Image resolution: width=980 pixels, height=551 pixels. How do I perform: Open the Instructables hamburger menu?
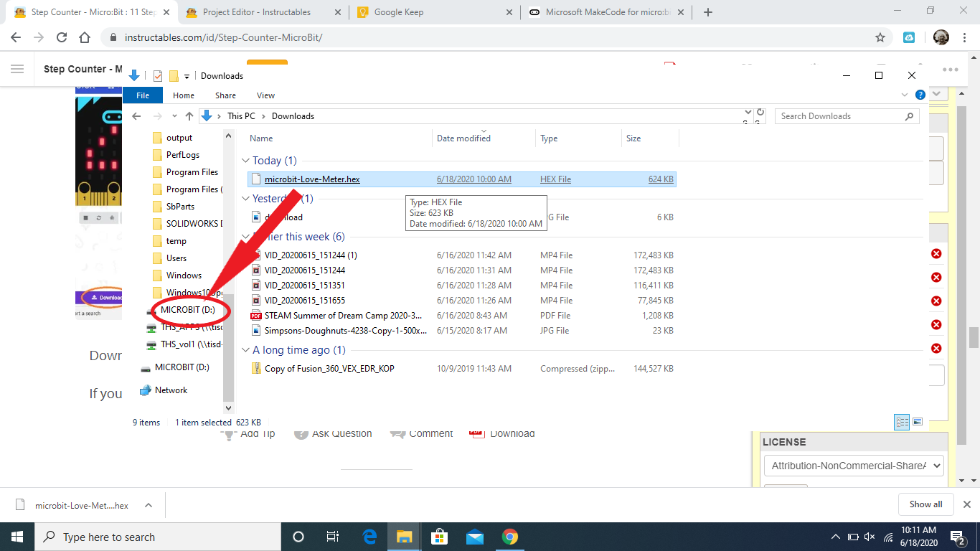click(x=17, y=69)
